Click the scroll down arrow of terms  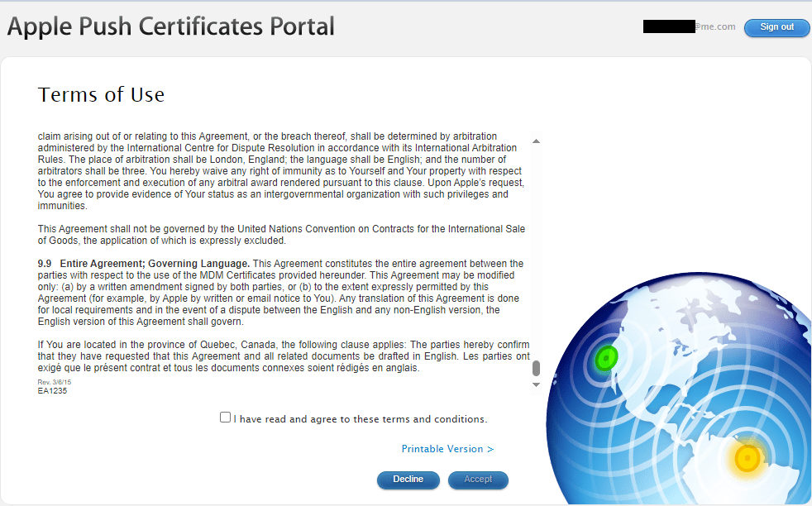(536, 384)
